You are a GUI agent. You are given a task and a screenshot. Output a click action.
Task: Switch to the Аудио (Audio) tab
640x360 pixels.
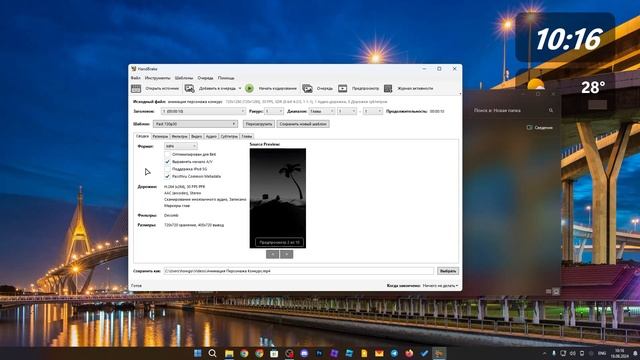click(x=211, y=136)
